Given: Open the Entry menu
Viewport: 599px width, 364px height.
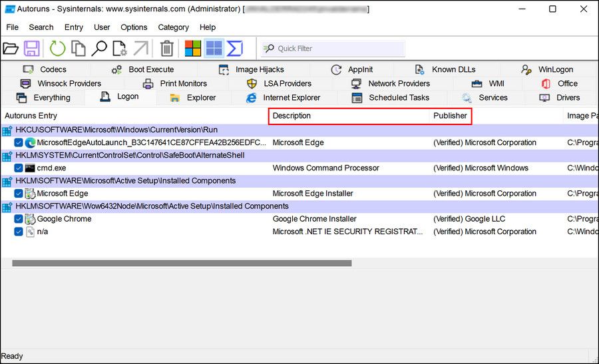Looking at the screenshot, I should click(74, 27).
